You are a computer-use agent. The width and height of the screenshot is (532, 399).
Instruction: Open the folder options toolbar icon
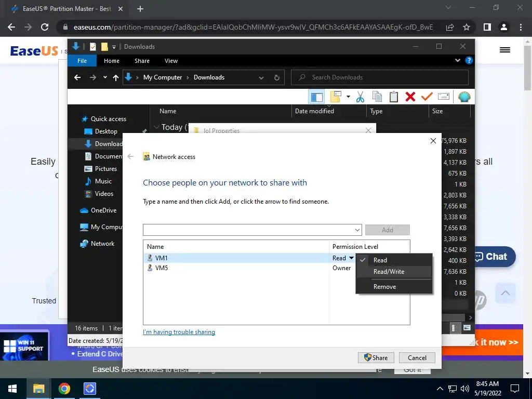pos(336,97)
